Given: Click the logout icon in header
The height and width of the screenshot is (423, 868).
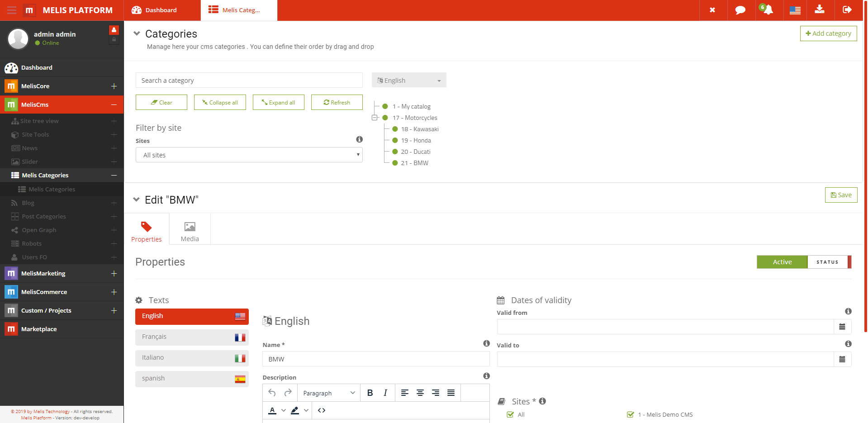Looking at the screenshot, I should coord(847,10).
